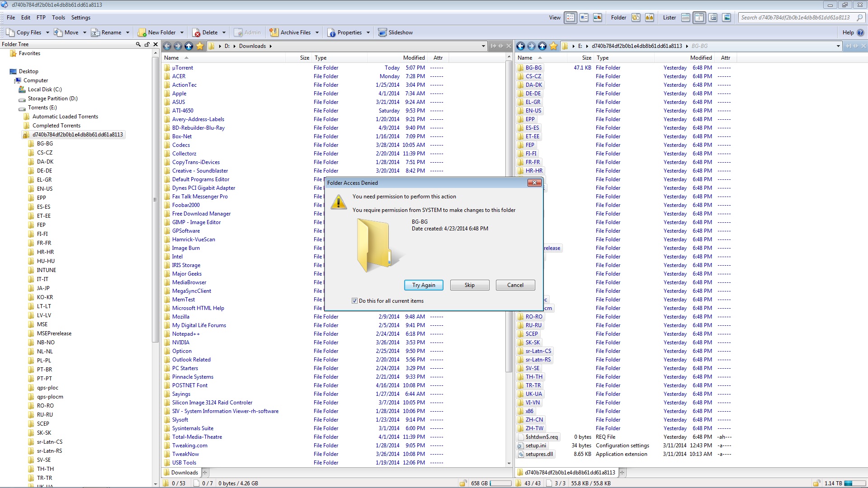This screenshot has width=868, height=488.
Task: Select Completed Torrents in folder tree
Action: click(x=57, y=126)
